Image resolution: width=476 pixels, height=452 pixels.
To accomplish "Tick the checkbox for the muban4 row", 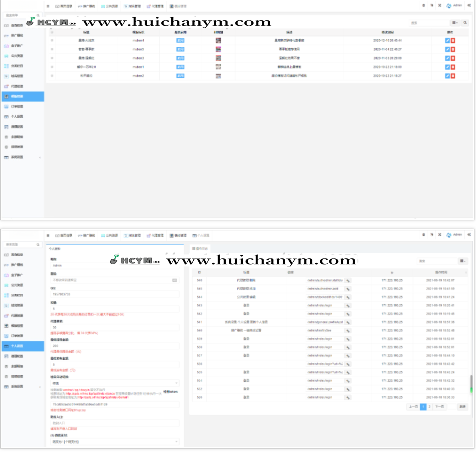I will point(52,41).
